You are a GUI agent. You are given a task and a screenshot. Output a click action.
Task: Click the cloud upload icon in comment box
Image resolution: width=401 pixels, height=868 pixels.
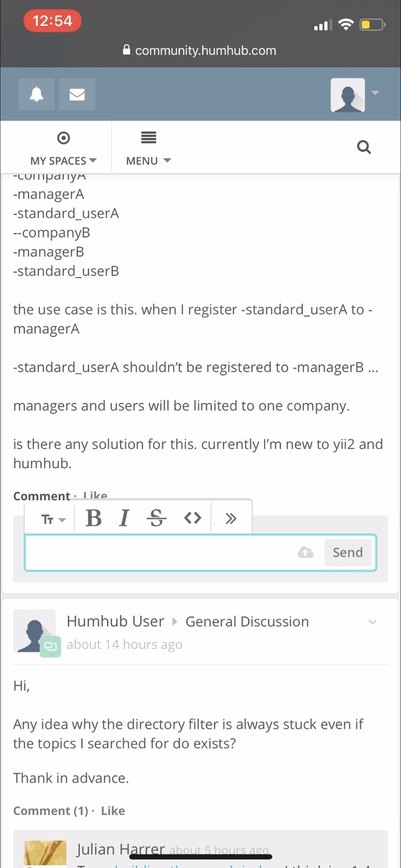pyautogui.click(x=306, y=552)
